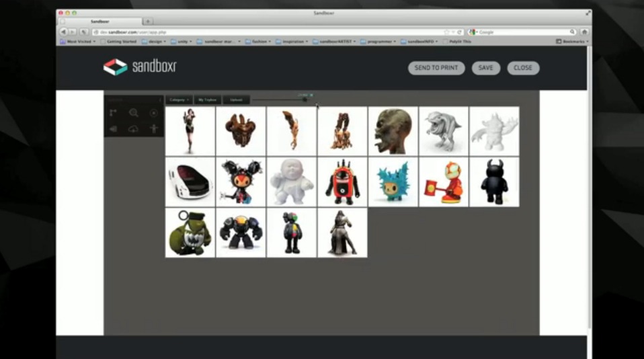Select the white spiky monster thumbnail

click(x=494, y=131)
